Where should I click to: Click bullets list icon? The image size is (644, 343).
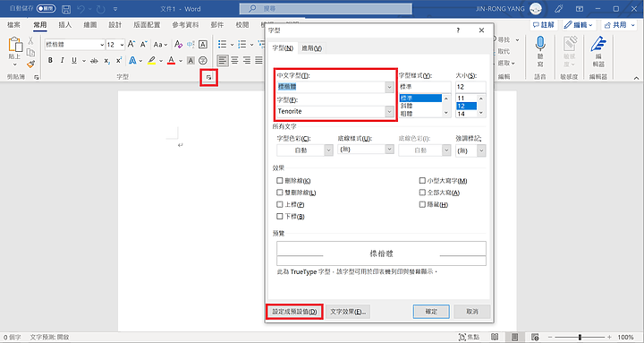pos(222,44)
